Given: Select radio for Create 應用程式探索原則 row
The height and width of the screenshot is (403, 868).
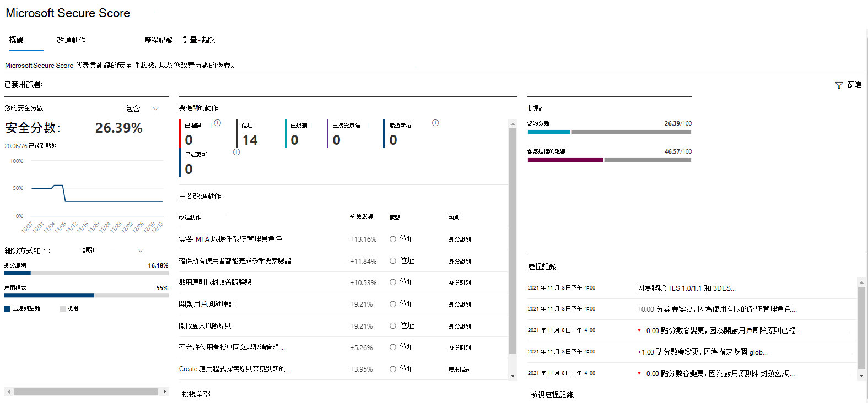Looking at the screenshot, I should point(393,369).
